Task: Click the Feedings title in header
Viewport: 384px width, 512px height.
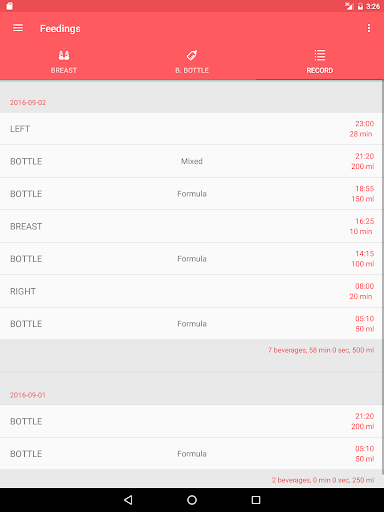Action: pos(60,29)
